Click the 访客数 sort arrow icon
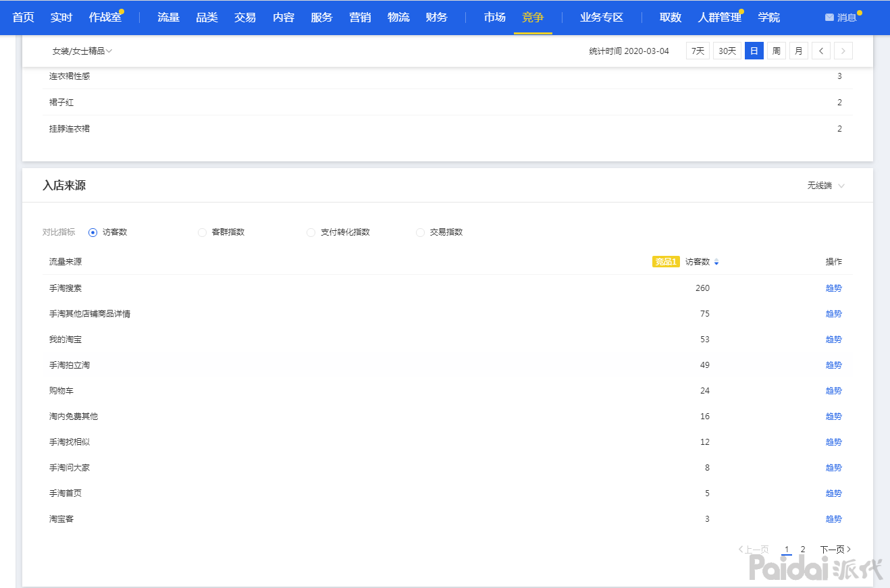Screen dimensions: 890x588 pos(716,262)
